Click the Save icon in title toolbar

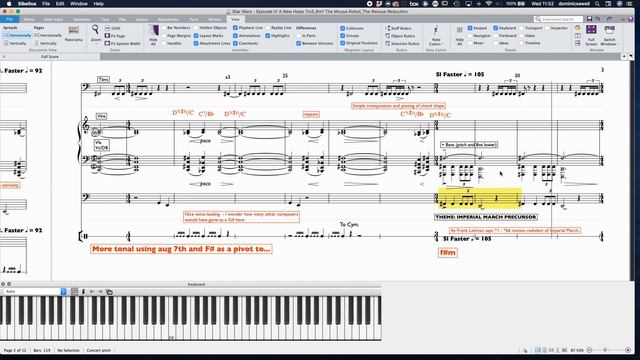pos(589,19)
